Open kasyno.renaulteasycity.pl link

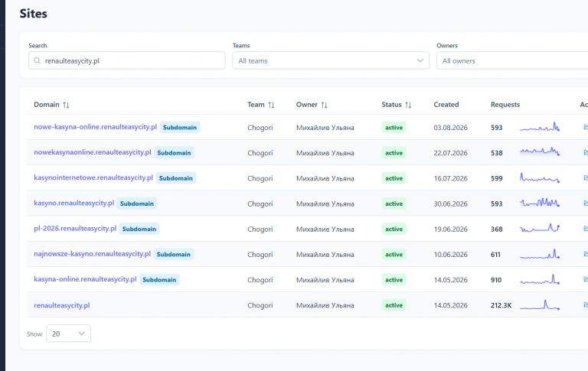pos(73,203)
